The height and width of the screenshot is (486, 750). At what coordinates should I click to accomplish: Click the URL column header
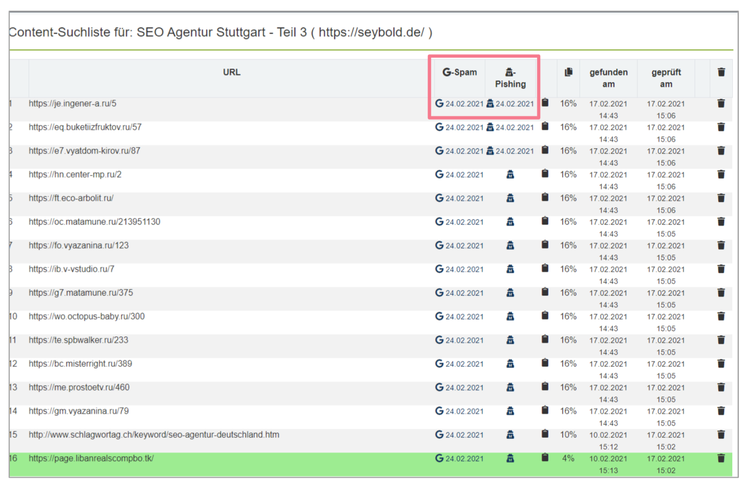point(232,72)
